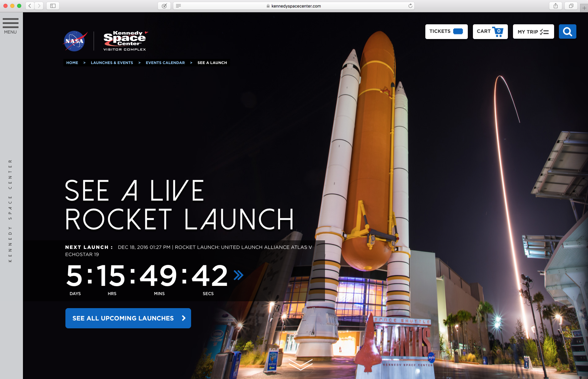Open EVENTS CALENDAR breadcrumb
The height and width of the screenshot is (379, 588).
[x=165, y=63]
